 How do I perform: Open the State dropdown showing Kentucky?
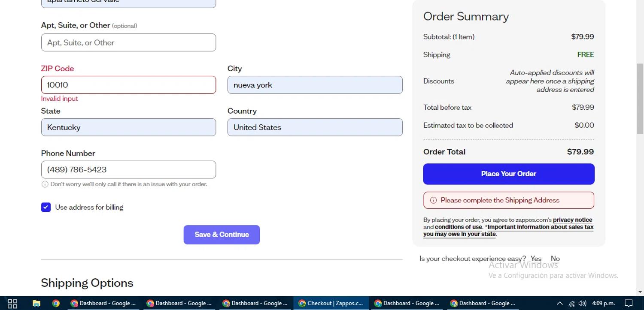[128, 127]
